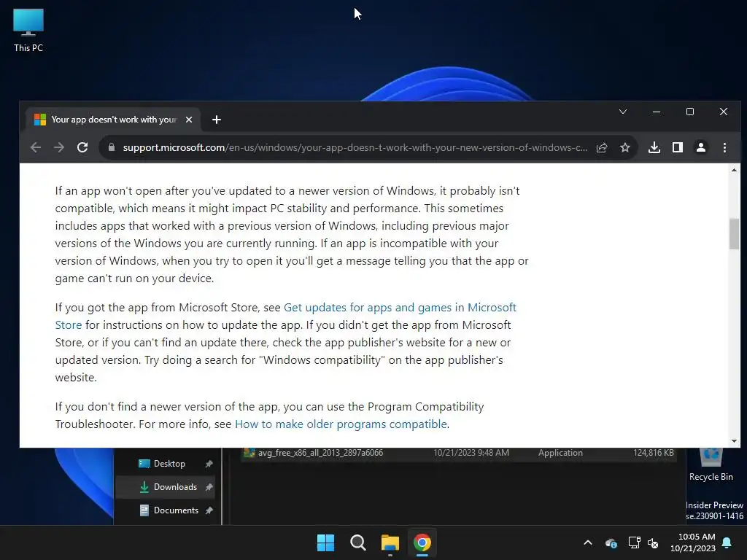Open Recycle Bin on desktop
The width and height of the screenshot is (747, 560).
point(711,465)
